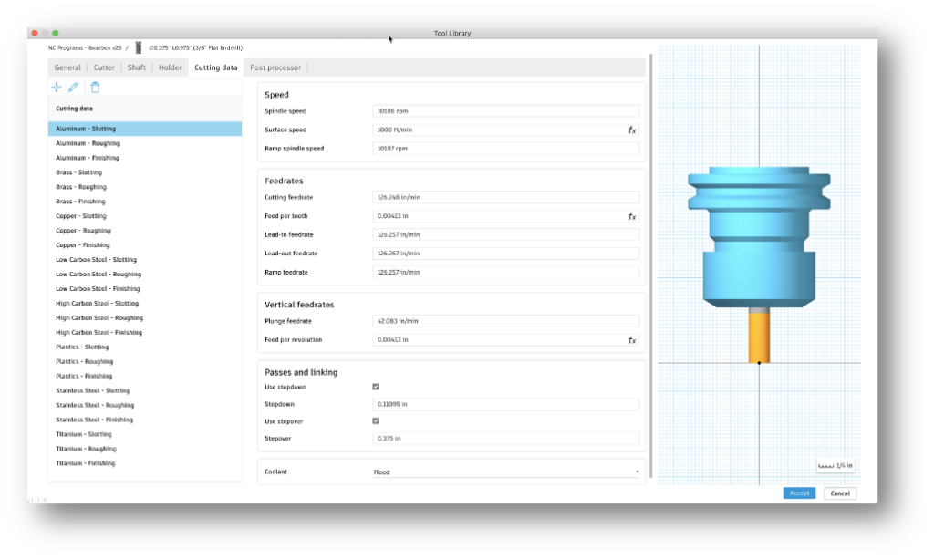The image size is (934, 560).
Task: Select the fx icon beside Feed per revolution
Action: pyautogui.click(x=632, y=339)
